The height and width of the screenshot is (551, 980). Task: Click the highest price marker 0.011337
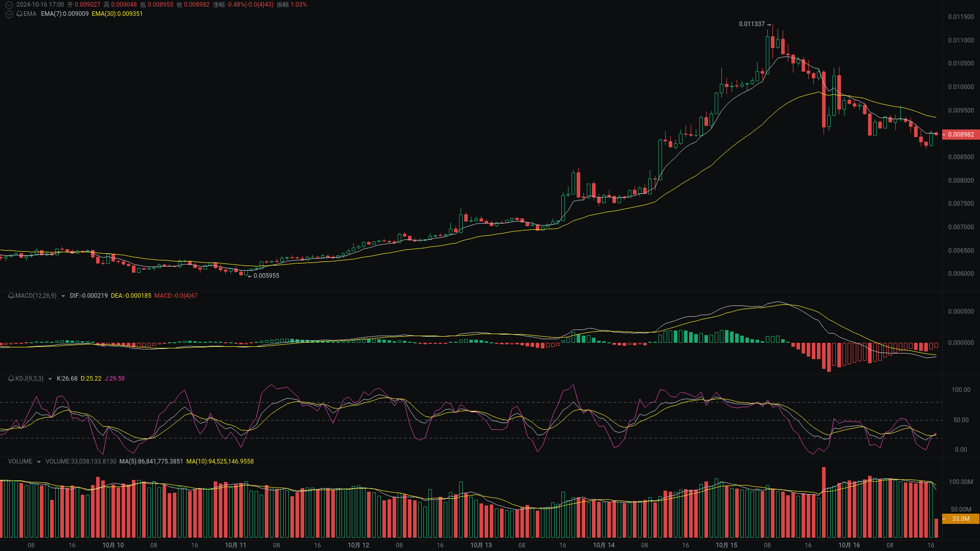click(x=751, y=24)
